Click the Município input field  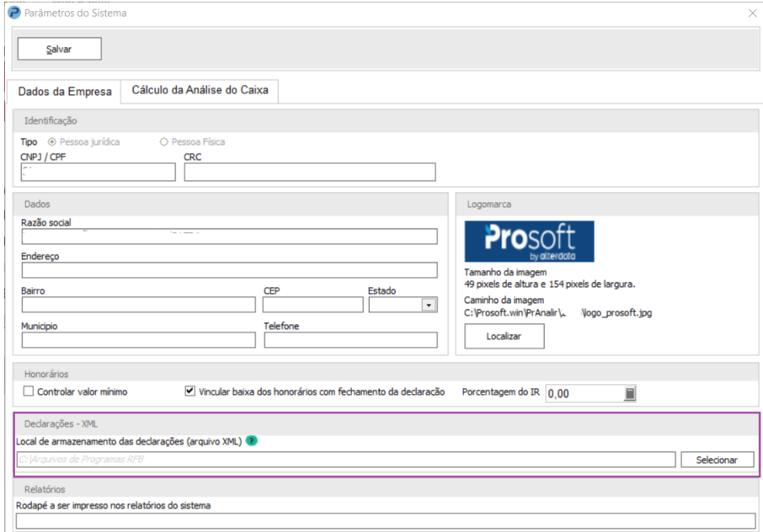coord(139,340)
